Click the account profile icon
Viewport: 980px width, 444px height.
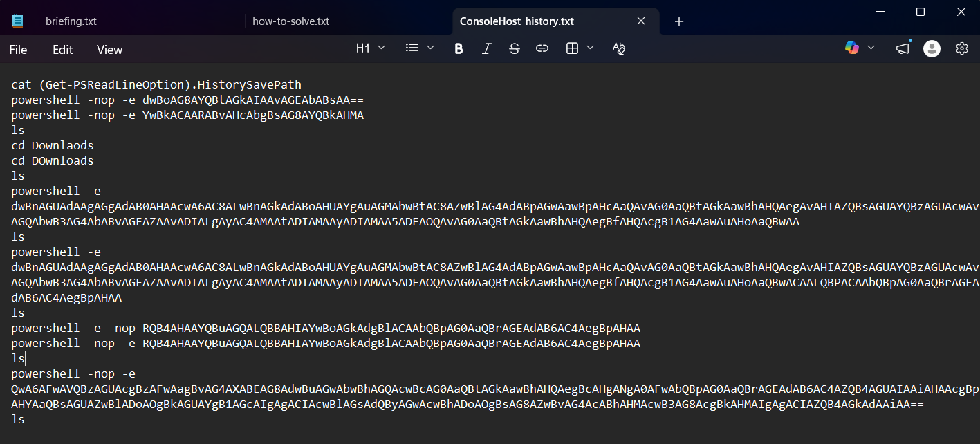coord(932,48)
